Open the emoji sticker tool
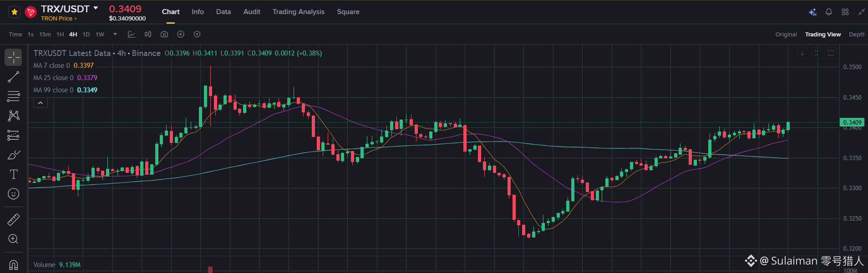Viewport: 868px width, 273px height. (x=14, y=194)
